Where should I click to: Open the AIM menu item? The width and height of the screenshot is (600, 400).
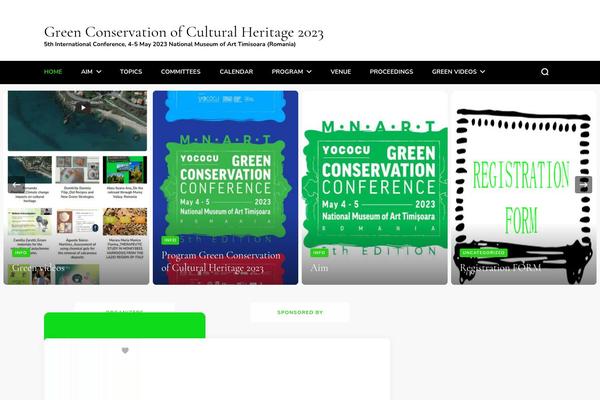coord(86,72)
